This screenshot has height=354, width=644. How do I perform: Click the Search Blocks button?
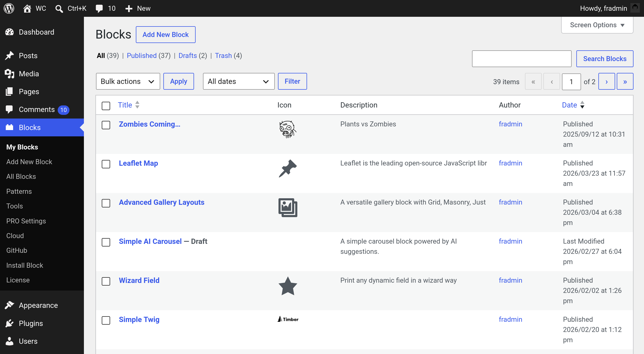click(x=605, y=59)
